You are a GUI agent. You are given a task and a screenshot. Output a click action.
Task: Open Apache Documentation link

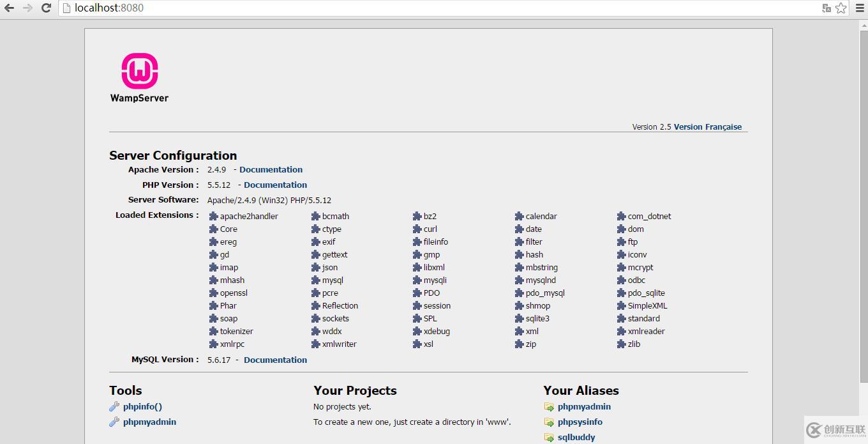271,170
